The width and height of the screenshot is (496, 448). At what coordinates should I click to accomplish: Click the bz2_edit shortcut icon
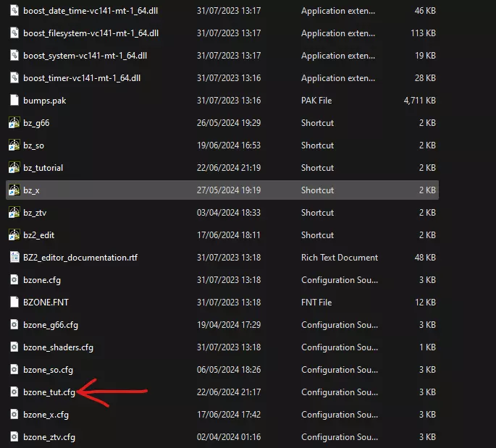14,235
